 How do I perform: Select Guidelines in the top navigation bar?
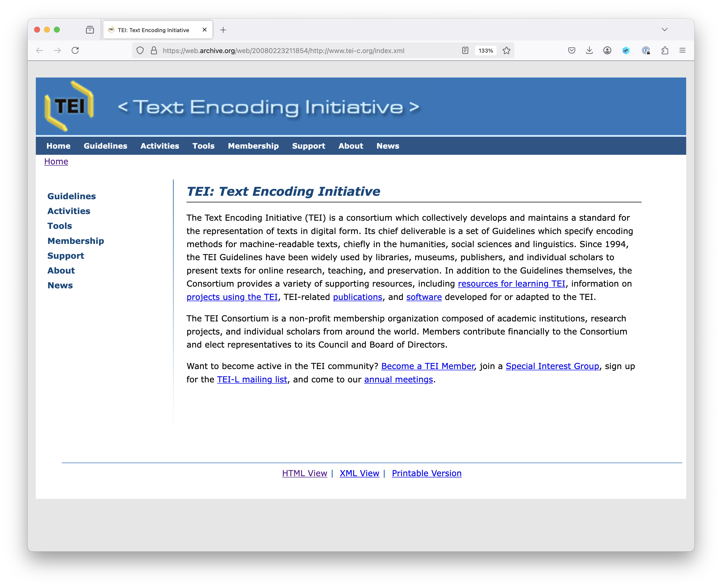pos(106,146)
